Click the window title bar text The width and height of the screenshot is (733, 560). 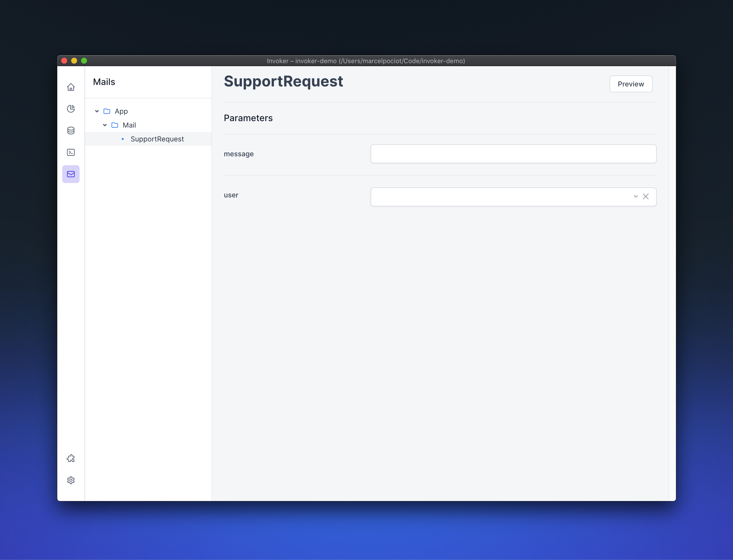click(366, 61)
